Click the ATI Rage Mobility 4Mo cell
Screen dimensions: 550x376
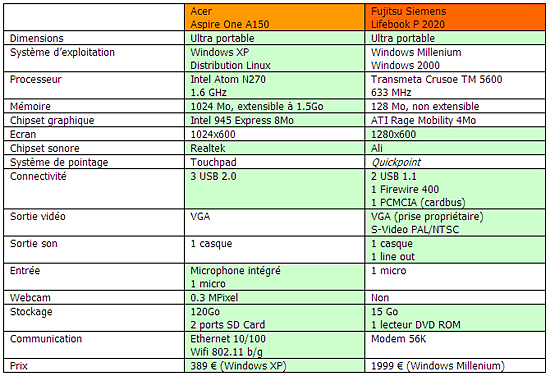coord(455,120)
